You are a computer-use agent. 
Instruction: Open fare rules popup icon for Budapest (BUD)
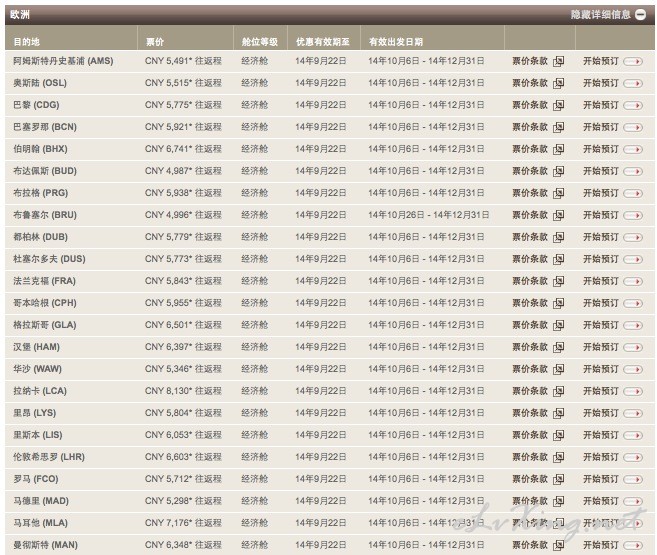[x=558, y=171]
